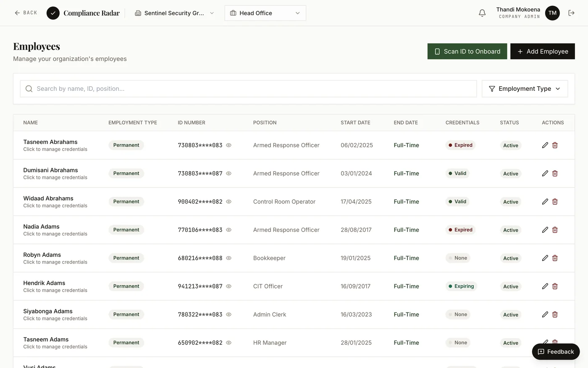Open the Sentinel Security company dropdown
The width and height of the screenshot is (588, 368).
click(x=174, y=13)
